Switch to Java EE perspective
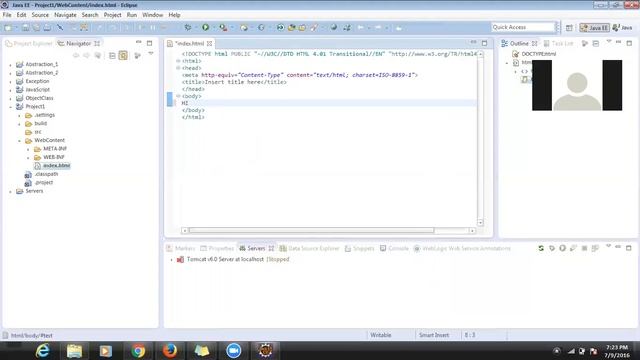The image size is (640, 360). pos(594,28)
